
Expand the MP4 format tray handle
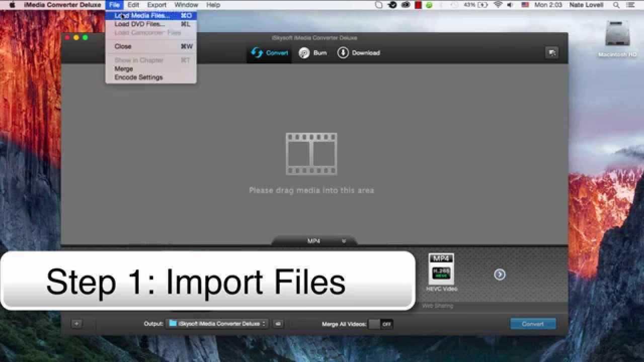[314, 241]
